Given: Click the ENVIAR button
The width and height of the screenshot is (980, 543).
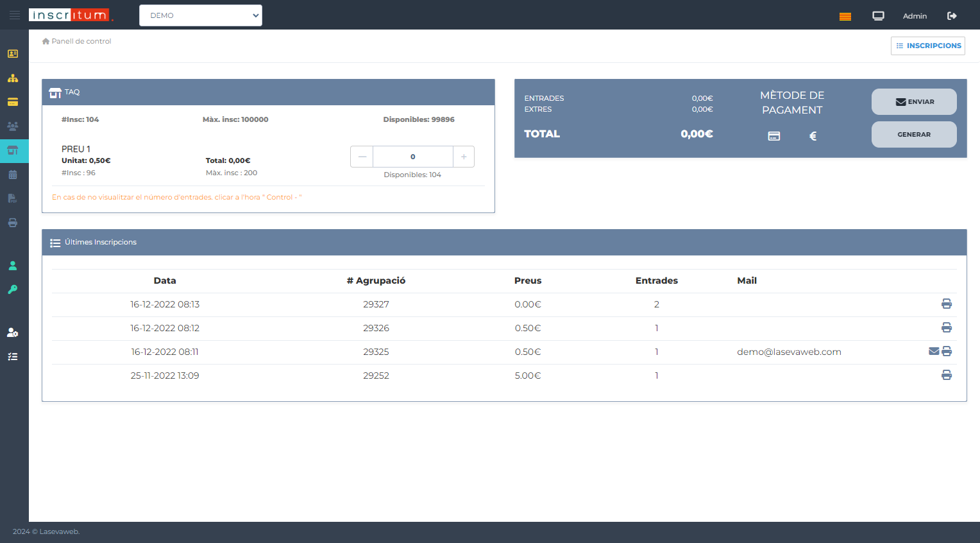Looking at the screenshot, I should click(914, 101).
